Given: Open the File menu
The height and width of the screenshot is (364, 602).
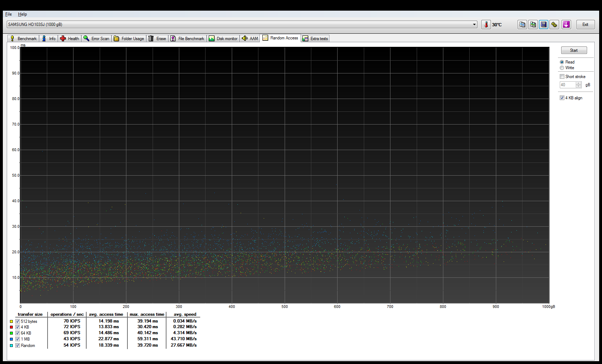Looking at the screenshot, I should click(9, 14).
